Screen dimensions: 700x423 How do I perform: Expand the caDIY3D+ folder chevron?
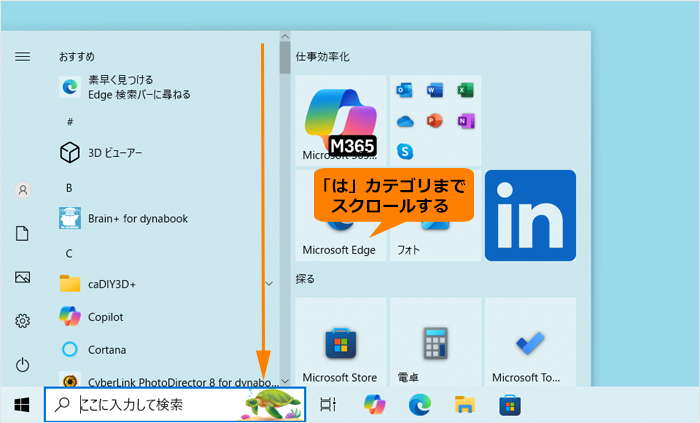269,284
